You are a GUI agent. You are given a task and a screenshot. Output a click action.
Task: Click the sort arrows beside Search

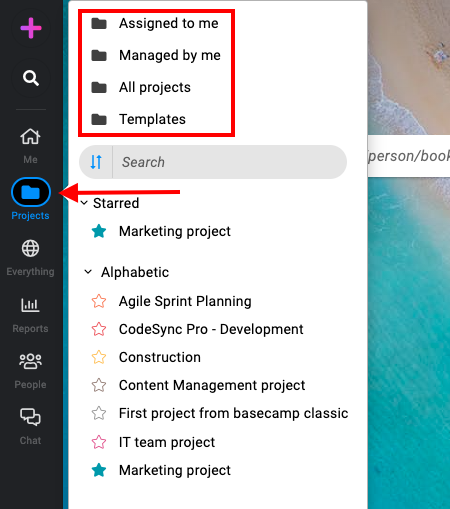(96, 162)
